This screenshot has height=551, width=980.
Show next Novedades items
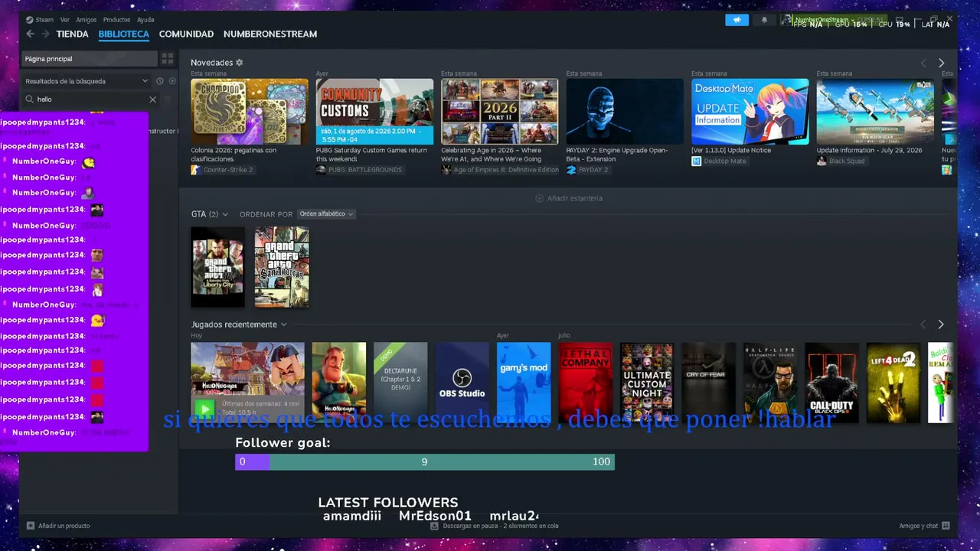tap(941, 63)
